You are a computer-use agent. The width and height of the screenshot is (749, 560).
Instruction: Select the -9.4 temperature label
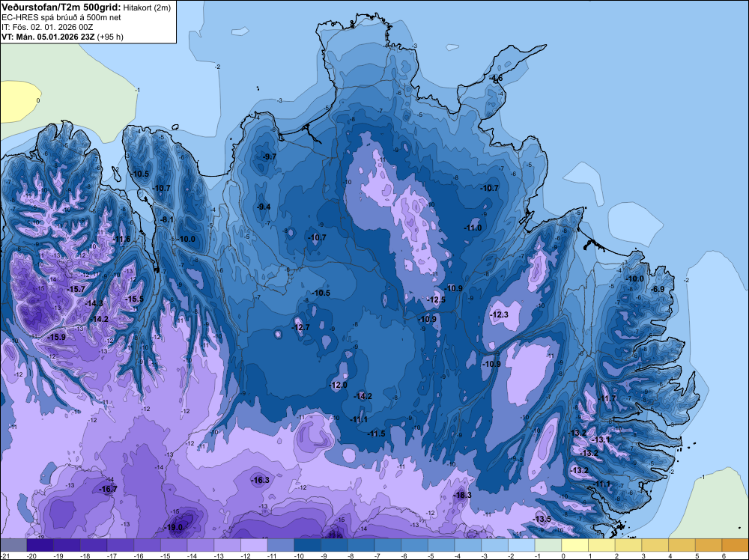tap(264, 207)
